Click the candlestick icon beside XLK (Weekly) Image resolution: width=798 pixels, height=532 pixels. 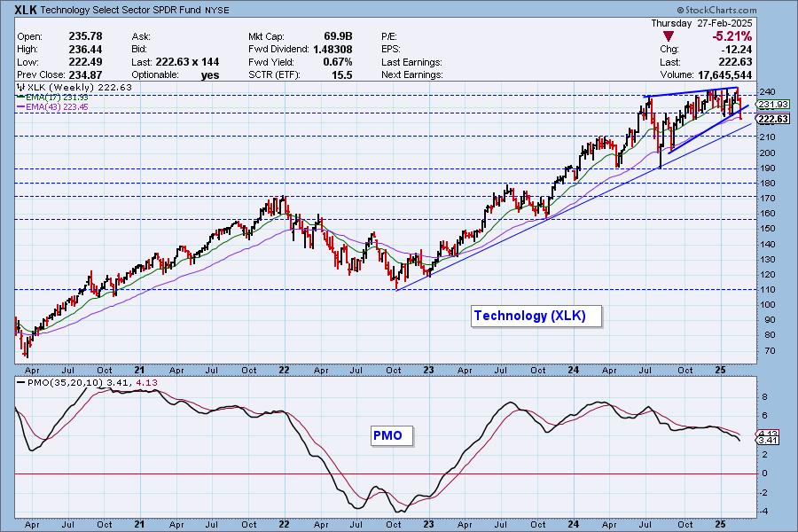(x=21, y=88)
